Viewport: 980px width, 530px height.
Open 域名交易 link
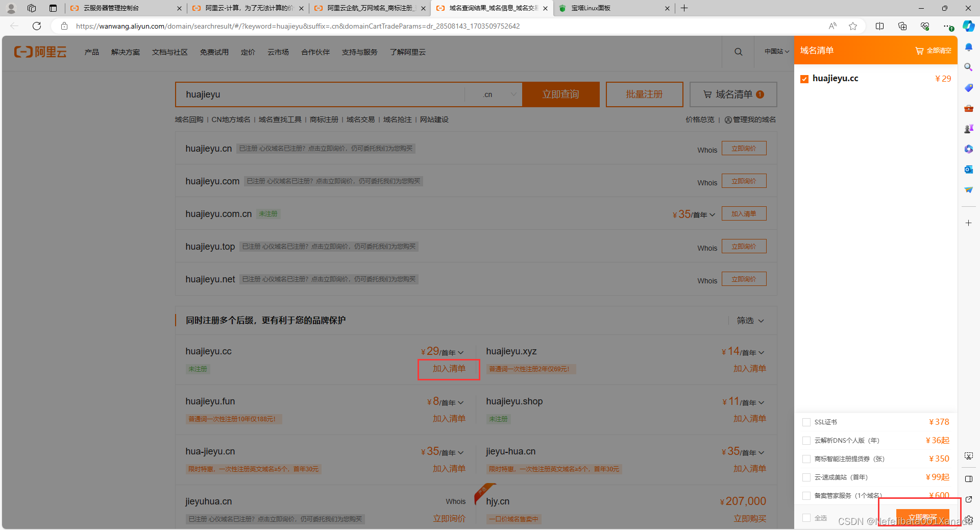tap(360, 119)
